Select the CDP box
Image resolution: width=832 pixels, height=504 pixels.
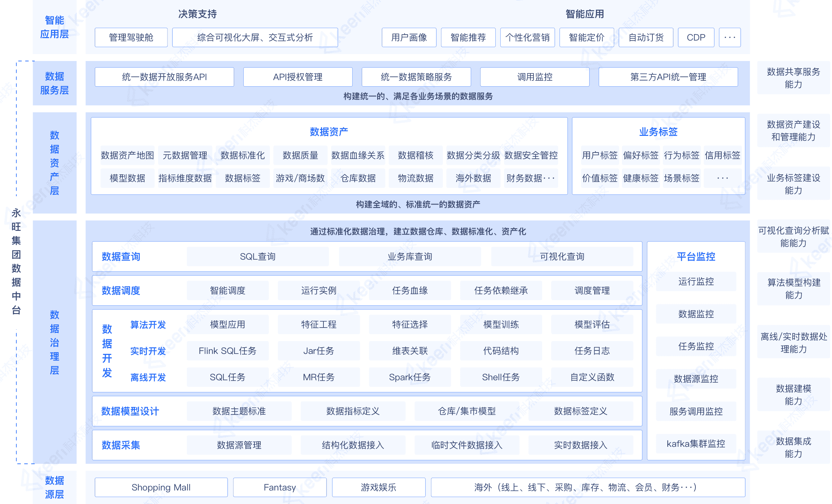pos(696,37)
